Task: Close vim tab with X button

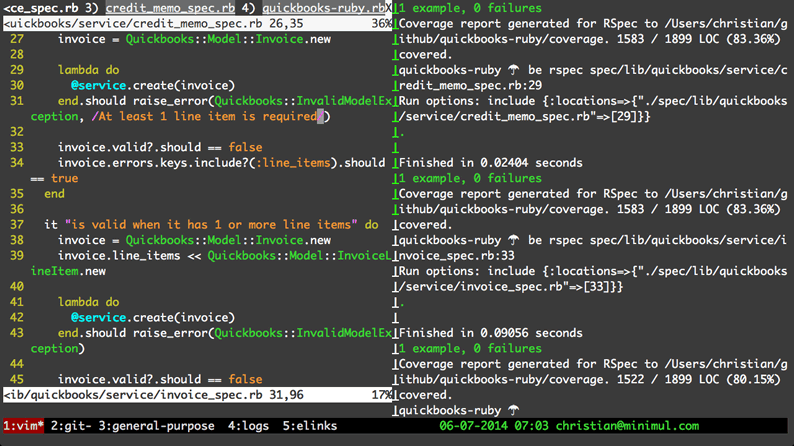Action: tap(388, 8)
